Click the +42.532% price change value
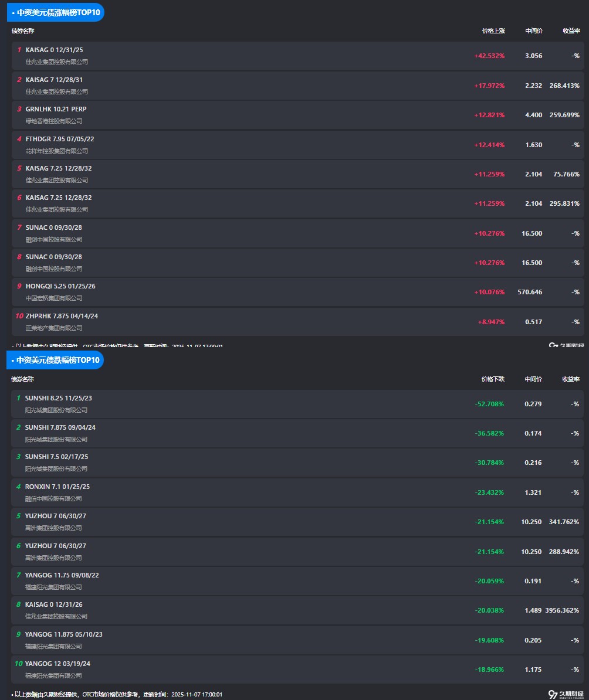 489,56
